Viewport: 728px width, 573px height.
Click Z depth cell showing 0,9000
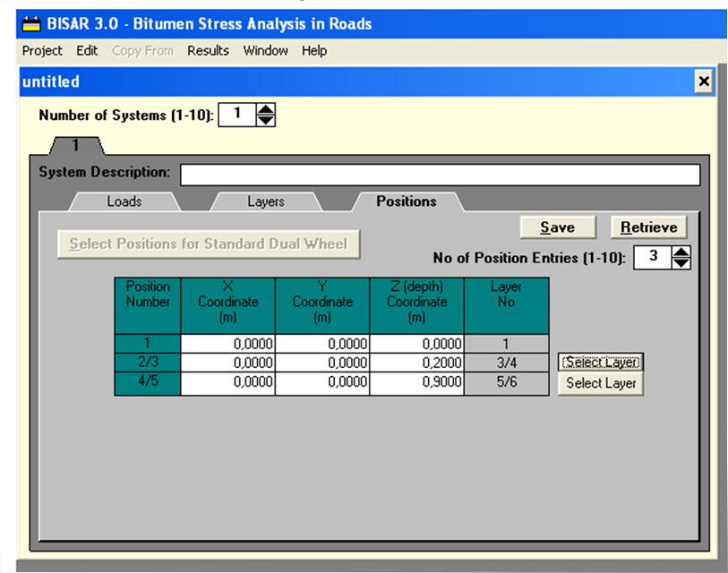pos(417,383)
